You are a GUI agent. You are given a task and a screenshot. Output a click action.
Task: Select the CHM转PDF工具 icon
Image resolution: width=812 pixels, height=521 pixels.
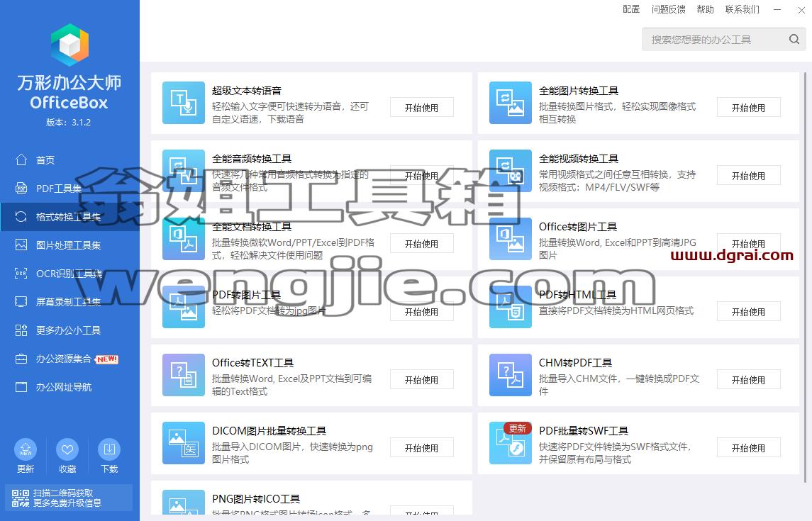[x=510, y=374]
